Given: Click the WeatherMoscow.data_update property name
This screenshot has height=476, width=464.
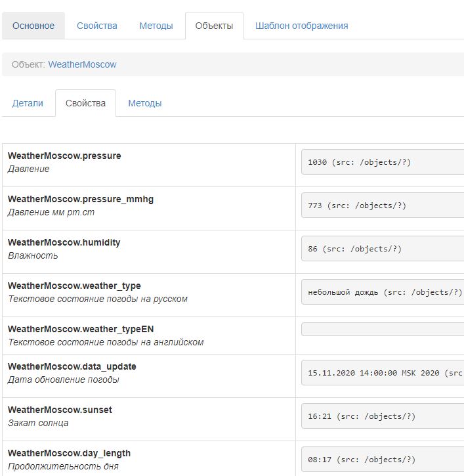Looking at the screenshot, I should click(72, 366).
